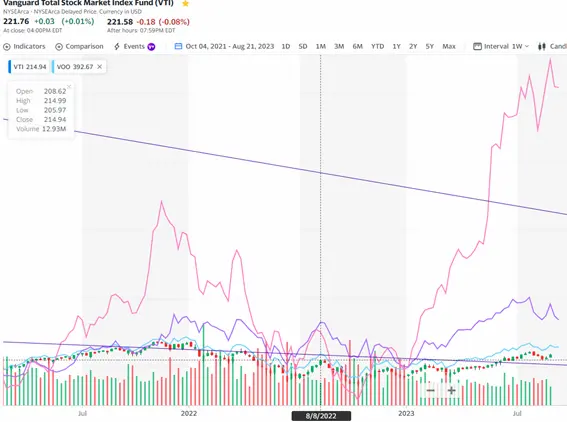Select the 5D time range
This screenshot has width=567, height=422.
[x=303, y=46]
